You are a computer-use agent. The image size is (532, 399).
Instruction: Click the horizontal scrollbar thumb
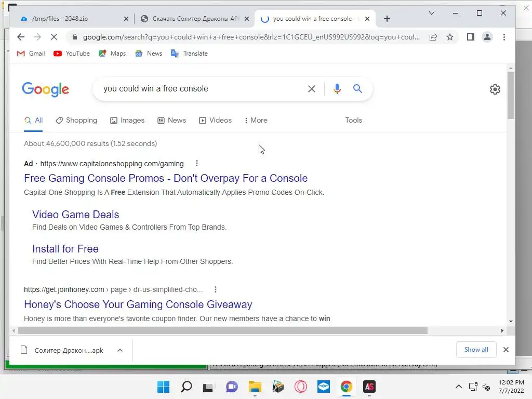tap(222, 330)
